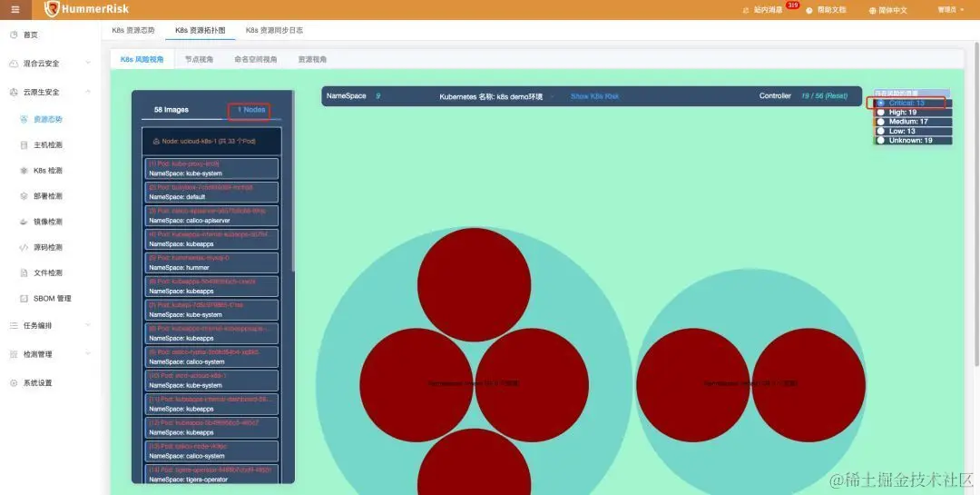980x495 pixels.
Task: Toggle the hamburger menu in the top bar
Action: click(15, 9)
